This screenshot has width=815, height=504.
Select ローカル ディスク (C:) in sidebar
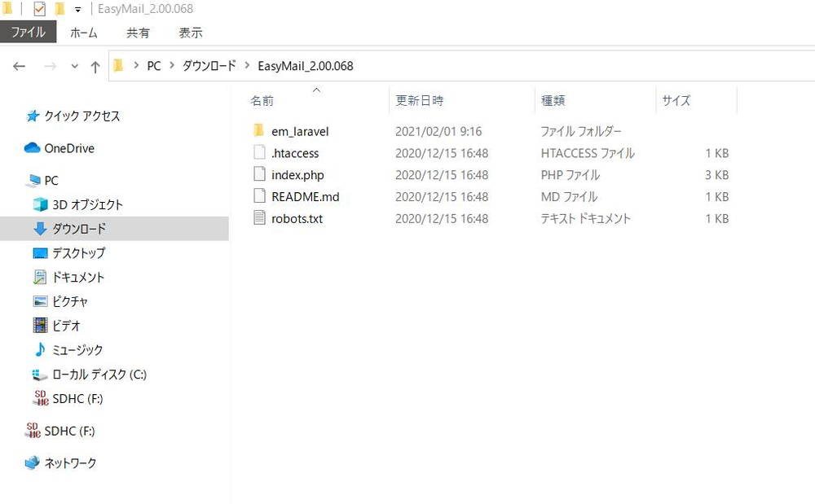point(99,375)
